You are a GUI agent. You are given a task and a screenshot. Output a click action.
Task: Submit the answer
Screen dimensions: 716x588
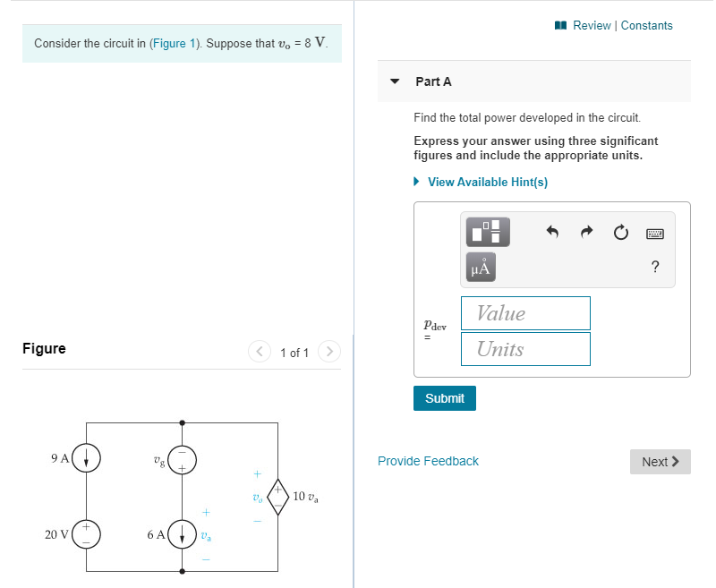pyautogui.click(x=444, y=398)
